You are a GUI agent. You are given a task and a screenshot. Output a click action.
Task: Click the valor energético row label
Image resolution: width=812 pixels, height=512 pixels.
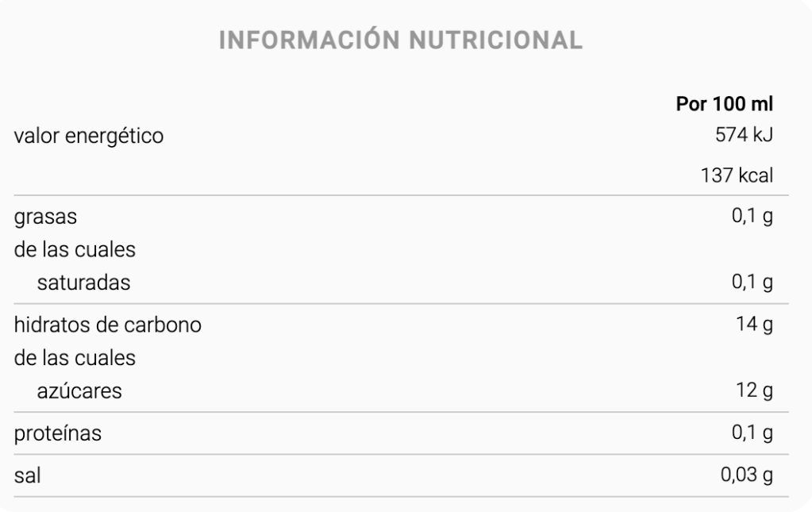[89, 137]
